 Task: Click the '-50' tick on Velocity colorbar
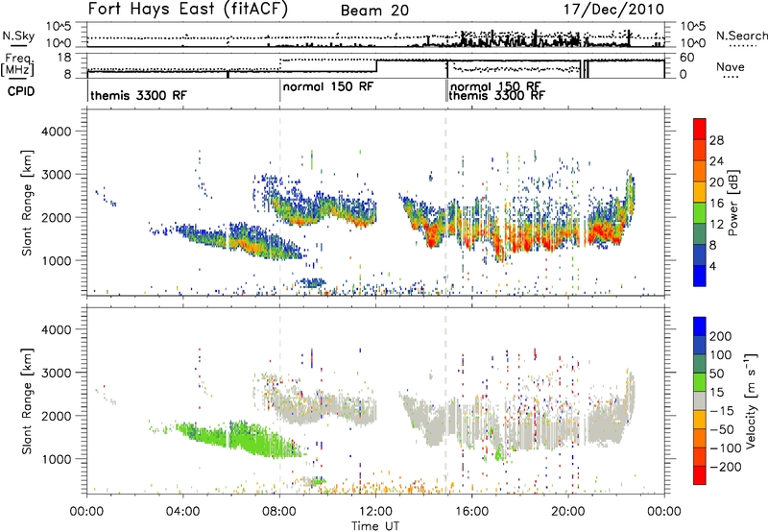tap(722, 429)
